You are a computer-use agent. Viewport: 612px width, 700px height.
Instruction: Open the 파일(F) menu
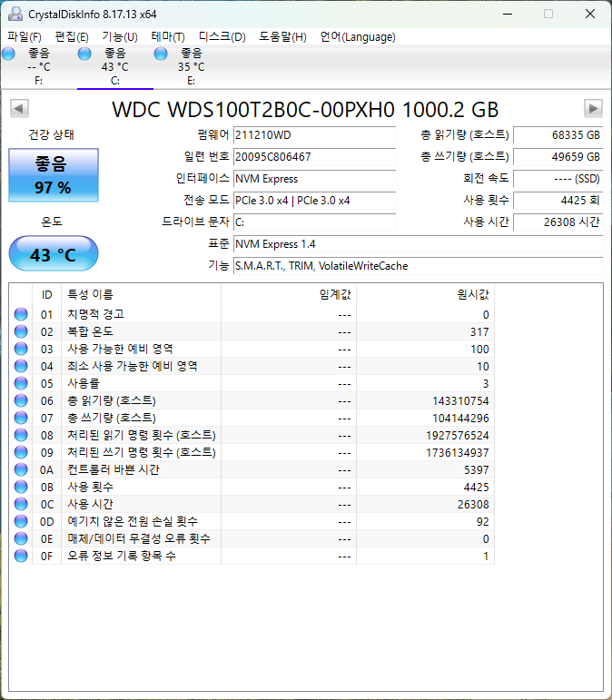pos(25,37)
